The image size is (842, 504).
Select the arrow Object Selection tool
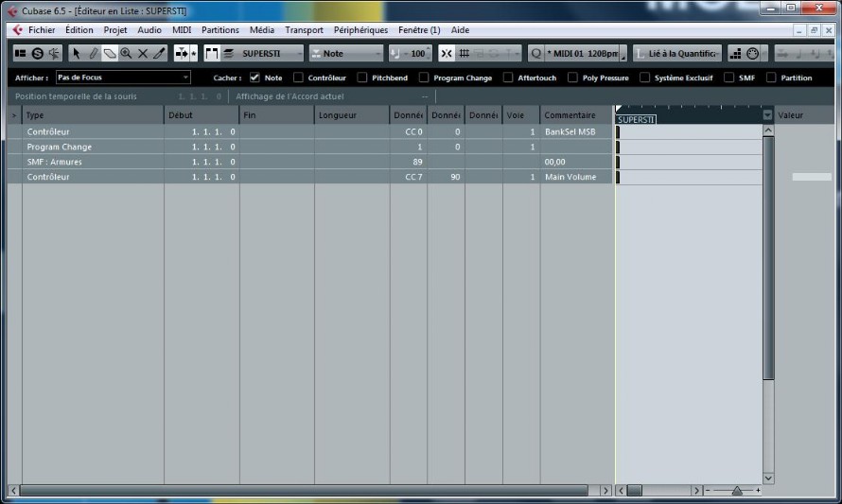pyautogui.click(x=76, y=53)
